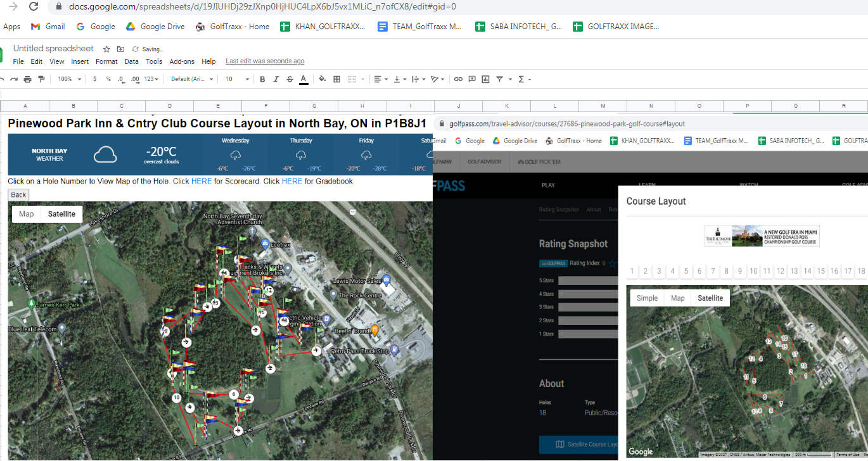Open the font size 10 dropdown

pyautogui.click(x=237, y=79)
